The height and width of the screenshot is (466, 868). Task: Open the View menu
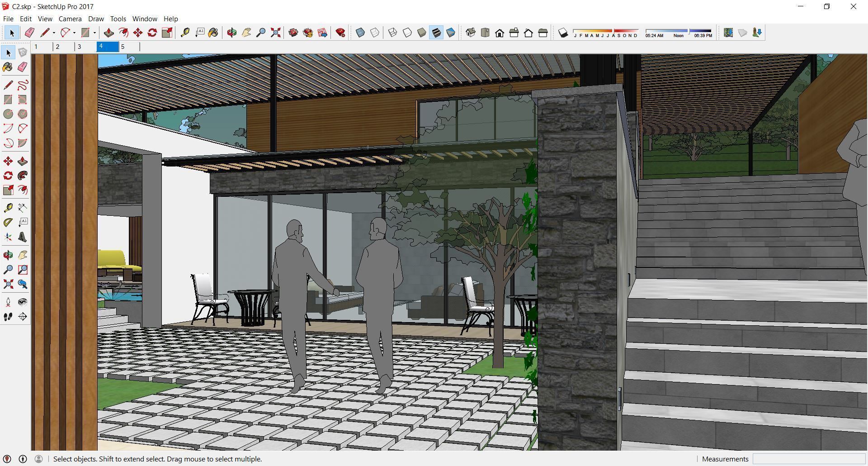click(x=45, y=19)
